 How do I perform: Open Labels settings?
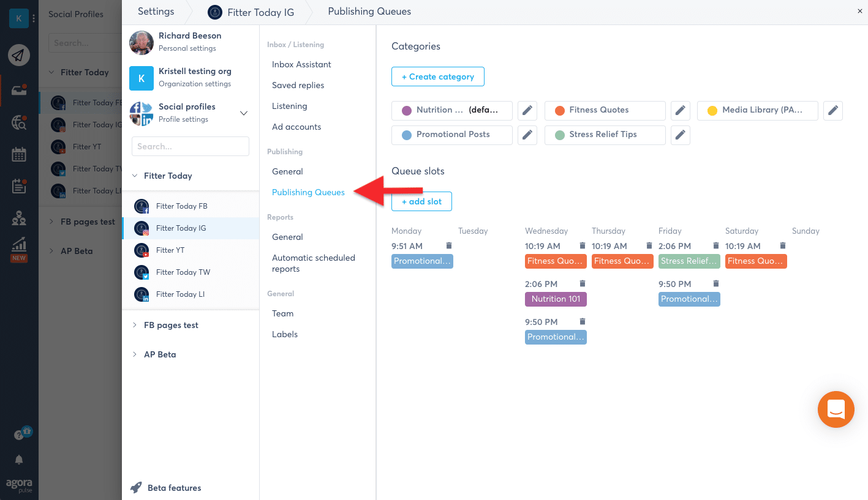[285, 334]
